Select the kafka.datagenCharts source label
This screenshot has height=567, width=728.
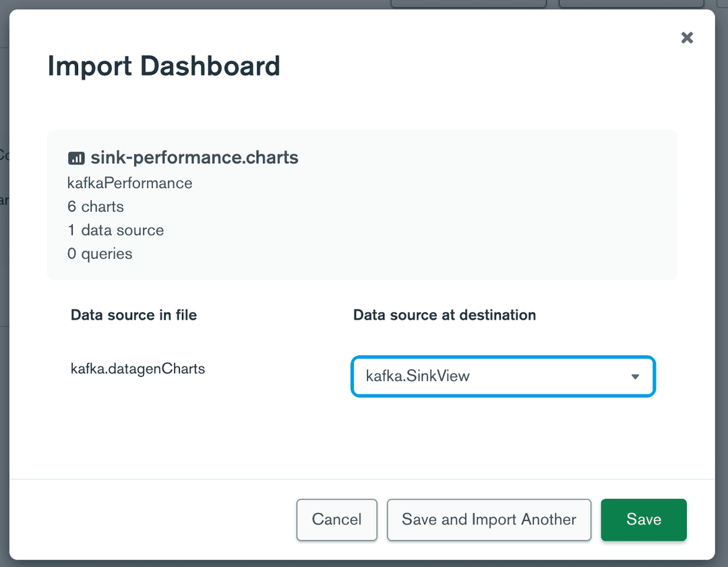[x=138, y=369]
